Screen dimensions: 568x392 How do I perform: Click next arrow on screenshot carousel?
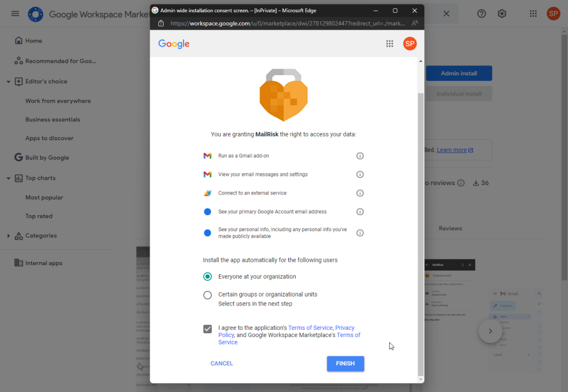[490, 331]
